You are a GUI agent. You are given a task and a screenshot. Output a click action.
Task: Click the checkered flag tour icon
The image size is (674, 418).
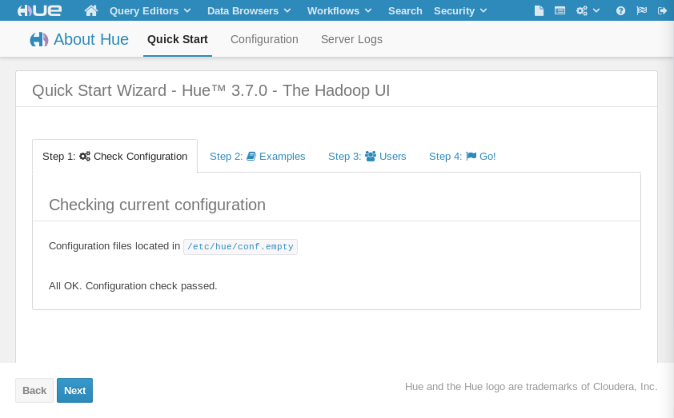coord(642,11)
